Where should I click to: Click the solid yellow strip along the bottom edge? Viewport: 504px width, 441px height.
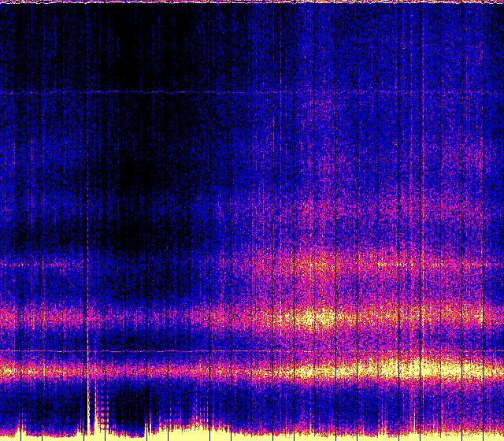[x=315, y=435]
